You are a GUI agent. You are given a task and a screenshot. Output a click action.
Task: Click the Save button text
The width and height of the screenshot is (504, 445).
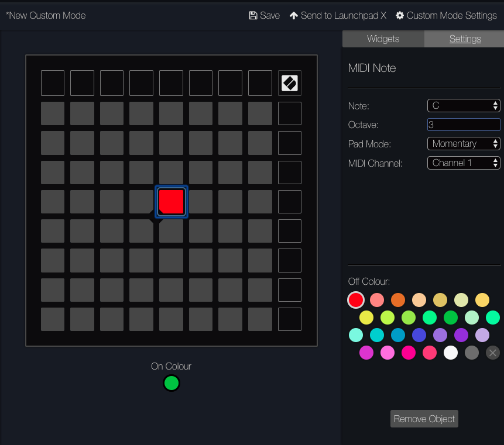(270, 15)
